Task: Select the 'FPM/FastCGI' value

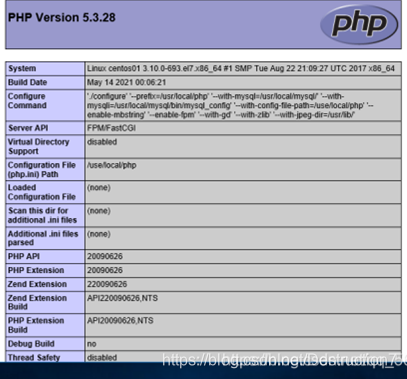Action: (x=111, y=128)
